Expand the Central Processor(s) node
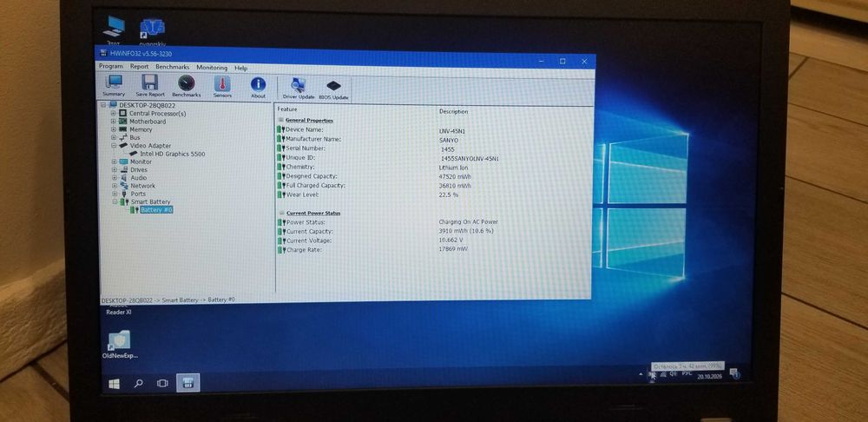Viewport: 868px width, 422px height. click(113, 114)
